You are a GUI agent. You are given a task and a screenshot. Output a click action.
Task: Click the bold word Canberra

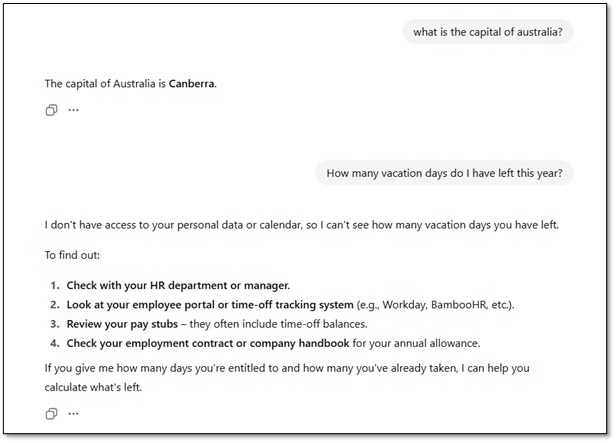[191, 84]
